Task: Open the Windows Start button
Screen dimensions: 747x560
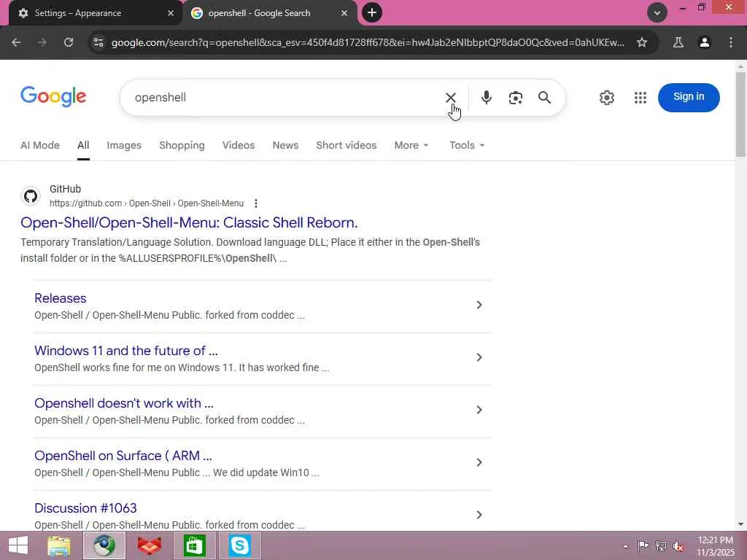Action: (18, 545)
